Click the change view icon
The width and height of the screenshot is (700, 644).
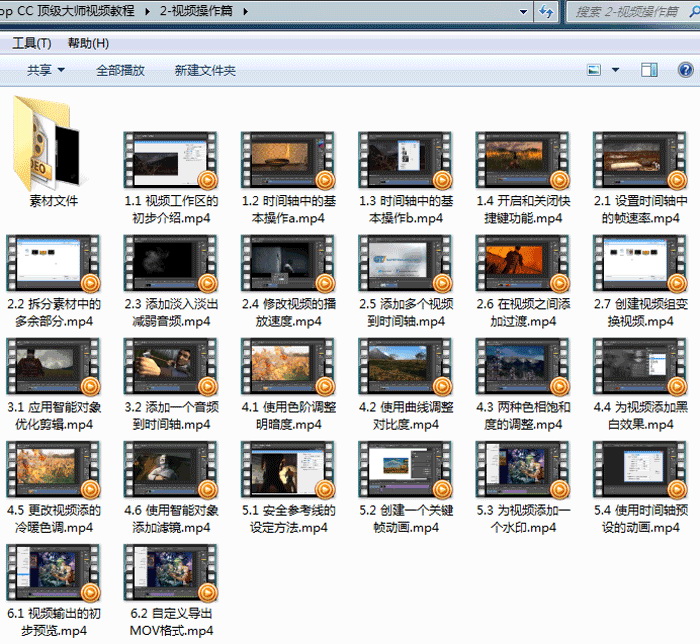(x=594, y=70)
